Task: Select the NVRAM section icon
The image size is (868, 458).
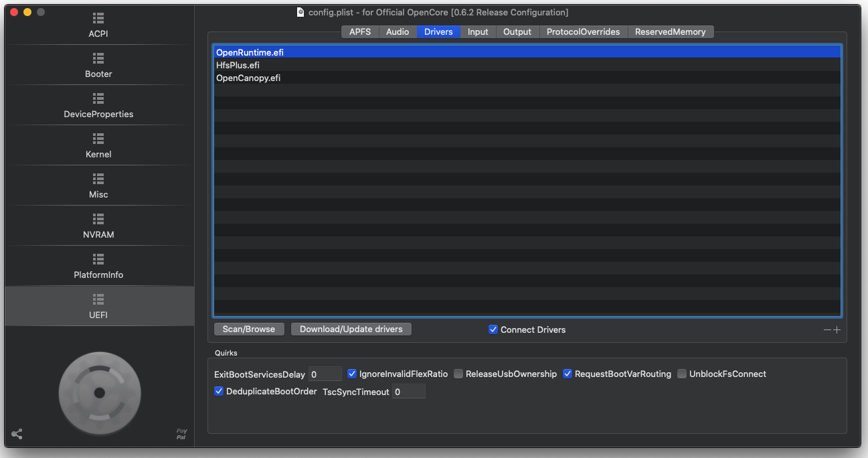Action: (x=98, y=219)
